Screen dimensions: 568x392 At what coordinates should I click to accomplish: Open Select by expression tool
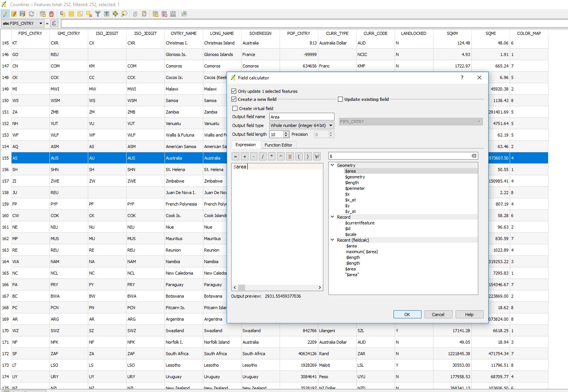(x=63, y=14)
